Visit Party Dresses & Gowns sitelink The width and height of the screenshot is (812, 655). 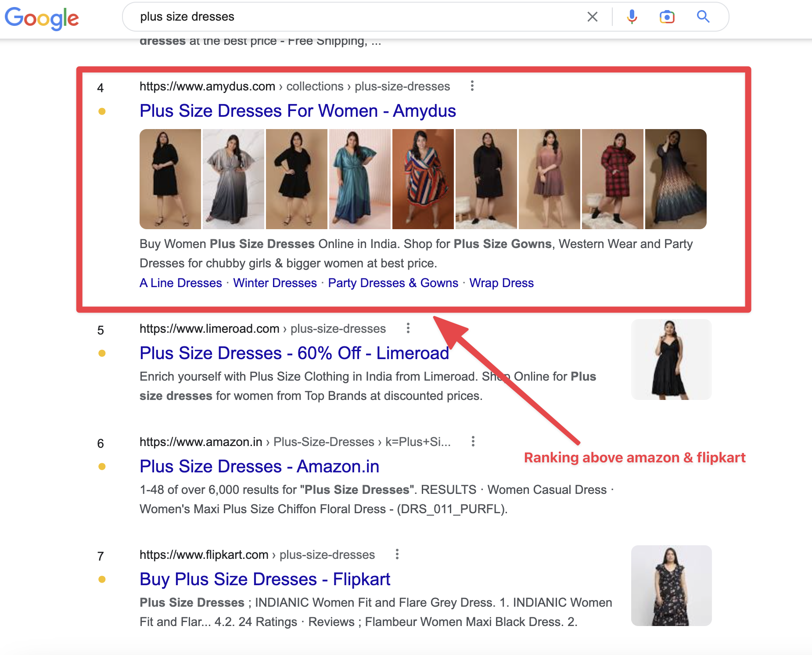pos(393,283)
